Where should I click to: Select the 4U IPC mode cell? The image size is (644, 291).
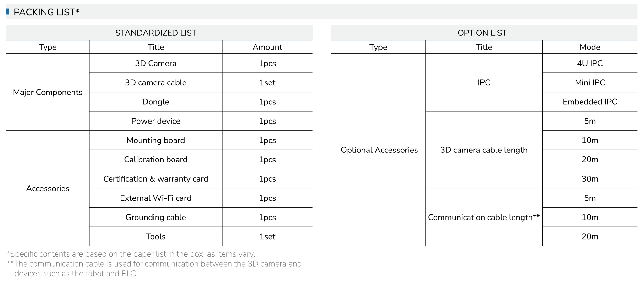(x=589, y=63)
